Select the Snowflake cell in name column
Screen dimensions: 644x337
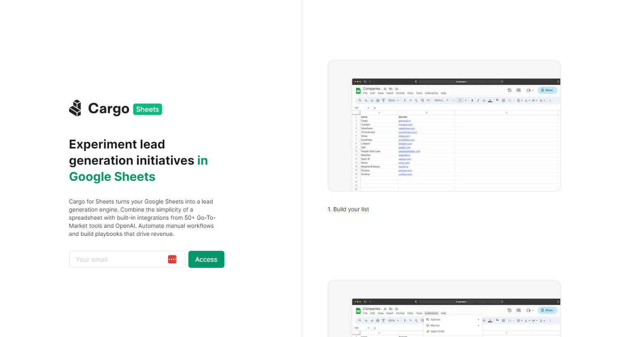[367, 140]
